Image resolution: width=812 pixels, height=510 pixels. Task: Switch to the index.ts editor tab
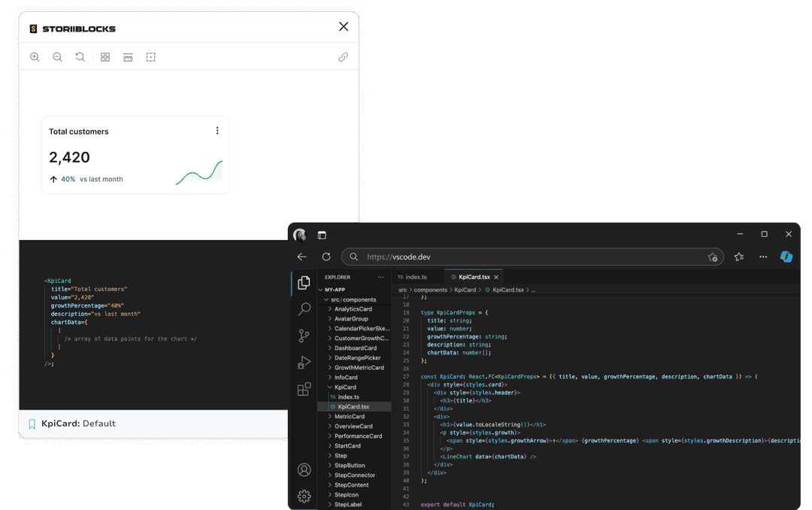(416, 277)
